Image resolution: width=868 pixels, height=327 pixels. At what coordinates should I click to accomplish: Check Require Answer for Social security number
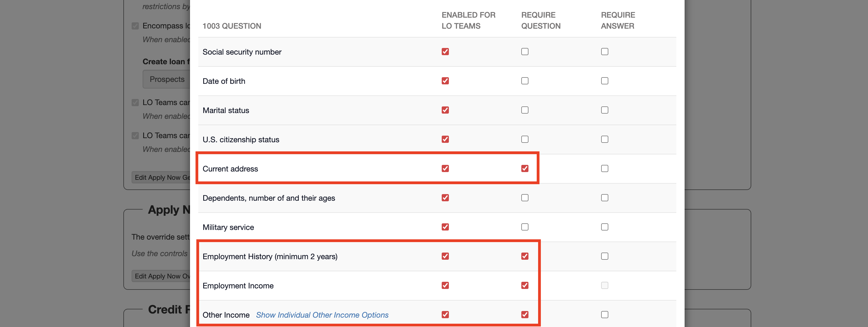tap(604, 52)
